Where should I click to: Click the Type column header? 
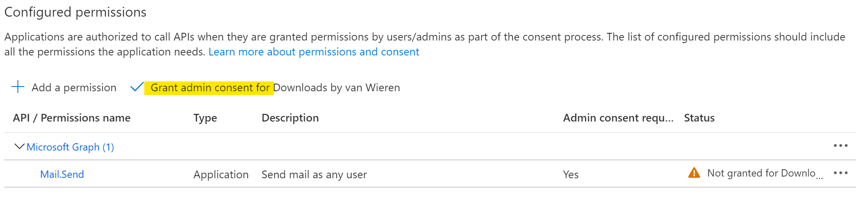tap(205, 118)
